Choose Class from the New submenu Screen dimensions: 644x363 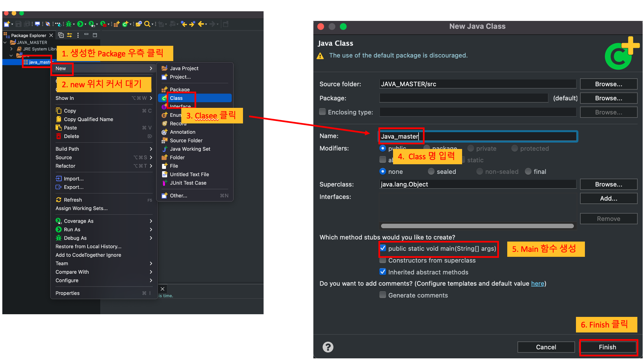click(x=176, y=98)
